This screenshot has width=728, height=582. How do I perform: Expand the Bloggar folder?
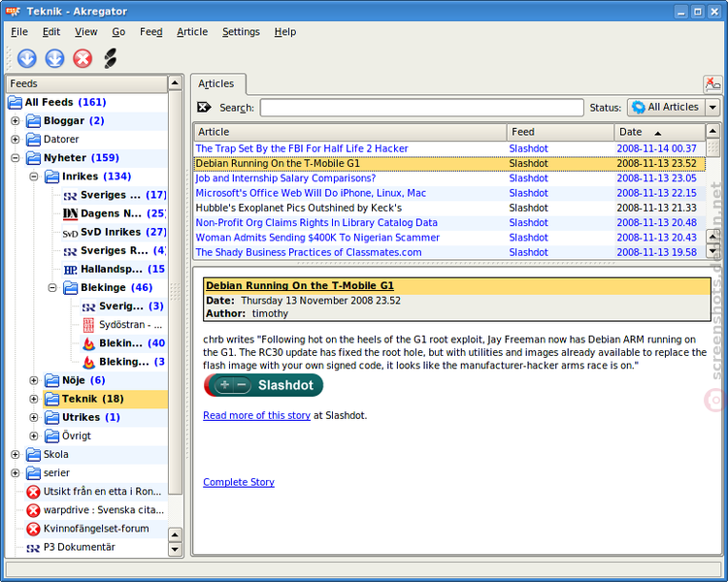click(16, 120)
